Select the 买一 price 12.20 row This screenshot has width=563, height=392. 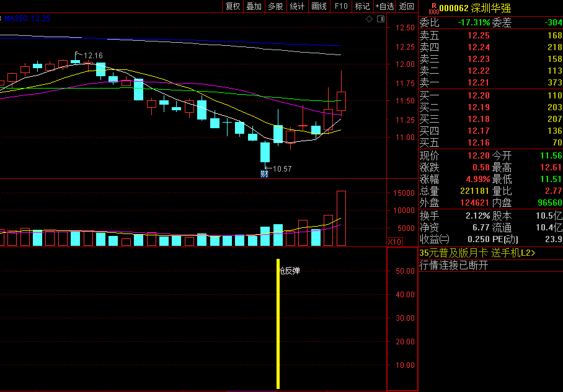coord(490,96)
